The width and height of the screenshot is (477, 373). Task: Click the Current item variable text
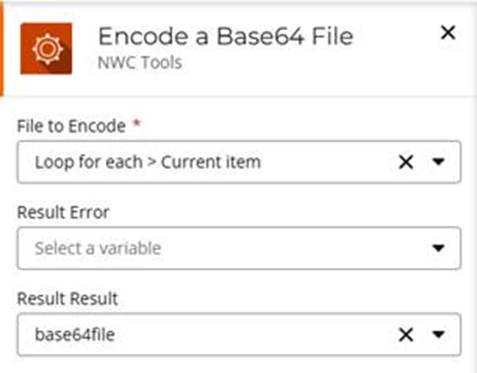(x=211, y=162)
